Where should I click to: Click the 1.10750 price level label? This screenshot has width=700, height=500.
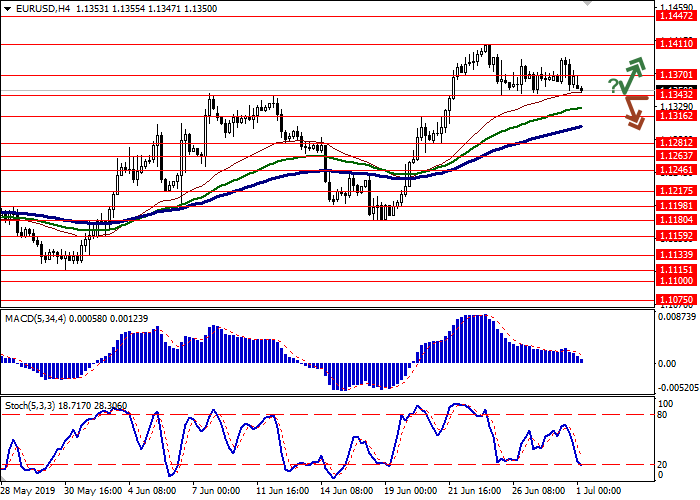(676, 299)
